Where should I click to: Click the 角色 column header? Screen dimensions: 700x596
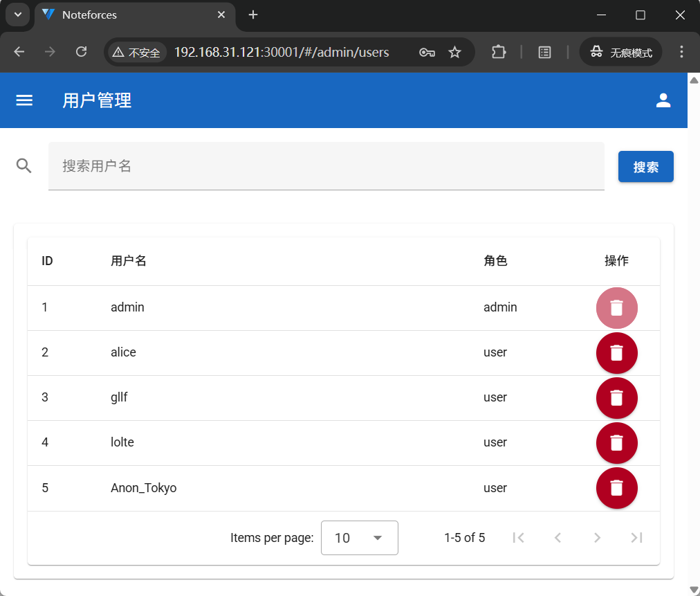coord(495,260)
